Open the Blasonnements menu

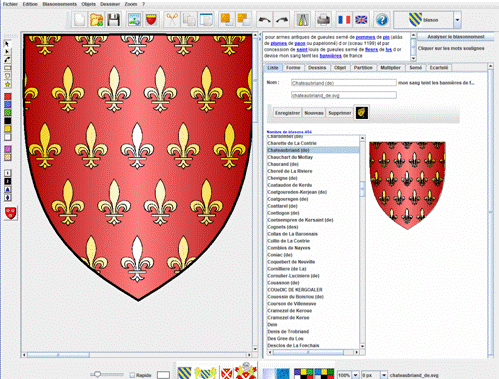coord(60,4)
